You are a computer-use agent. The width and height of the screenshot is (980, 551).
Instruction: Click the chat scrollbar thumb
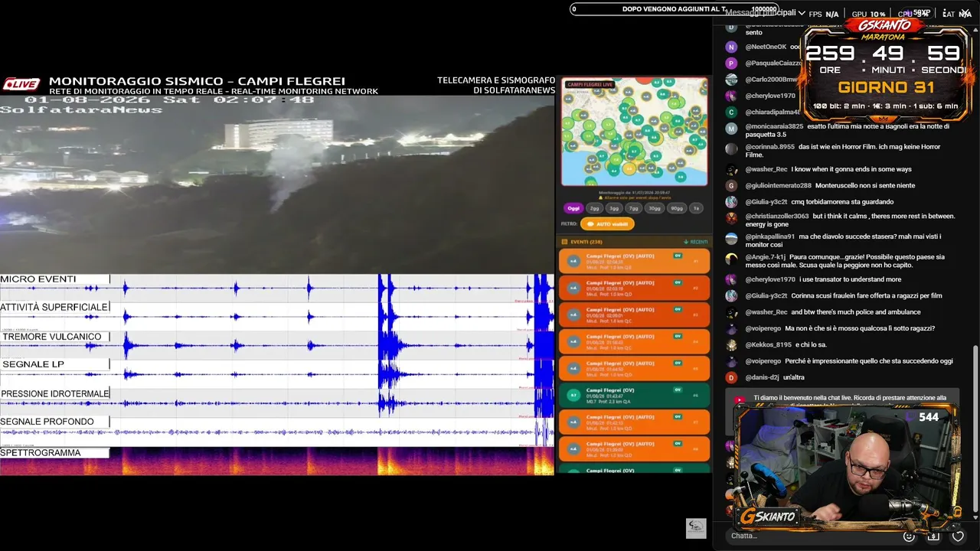click(975, 429)
